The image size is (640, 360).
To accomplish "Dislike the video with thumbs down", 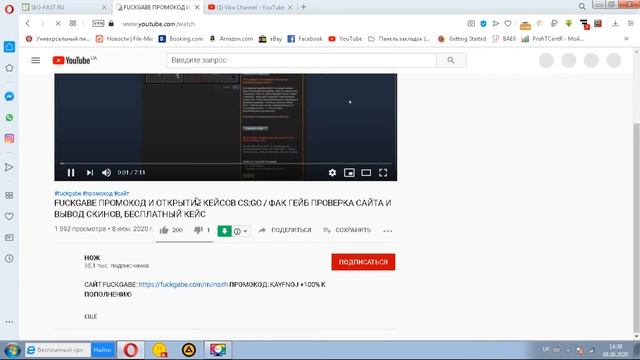I will coord(198,230).
